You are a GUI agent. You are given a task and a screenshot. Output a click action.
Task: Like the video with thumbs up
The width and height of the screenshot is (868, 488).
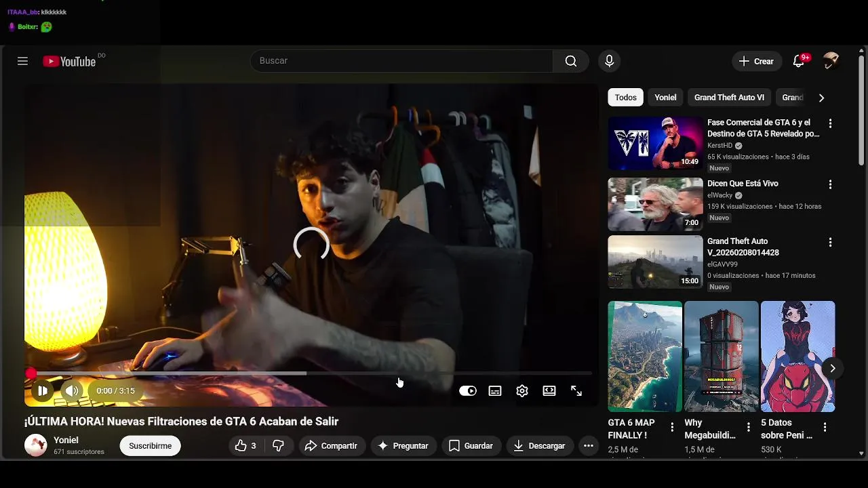pyautogui.click(x=245, y=446)
